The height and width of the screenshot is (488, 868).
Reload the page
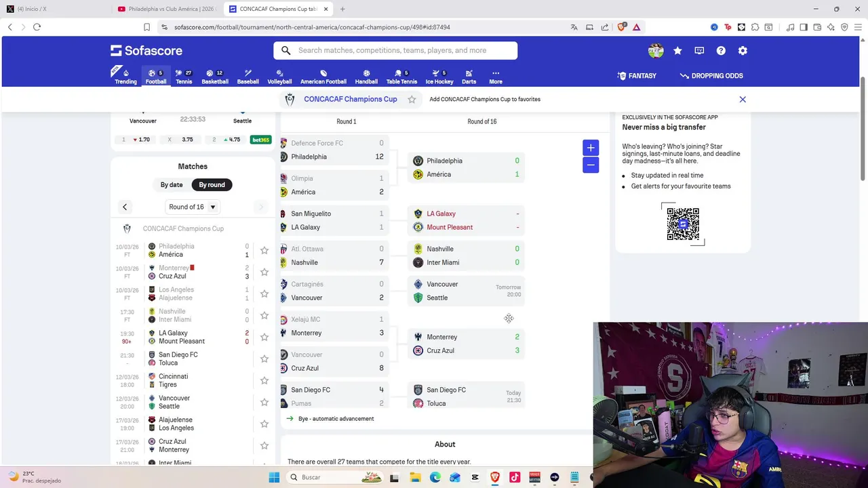(37, 27)
